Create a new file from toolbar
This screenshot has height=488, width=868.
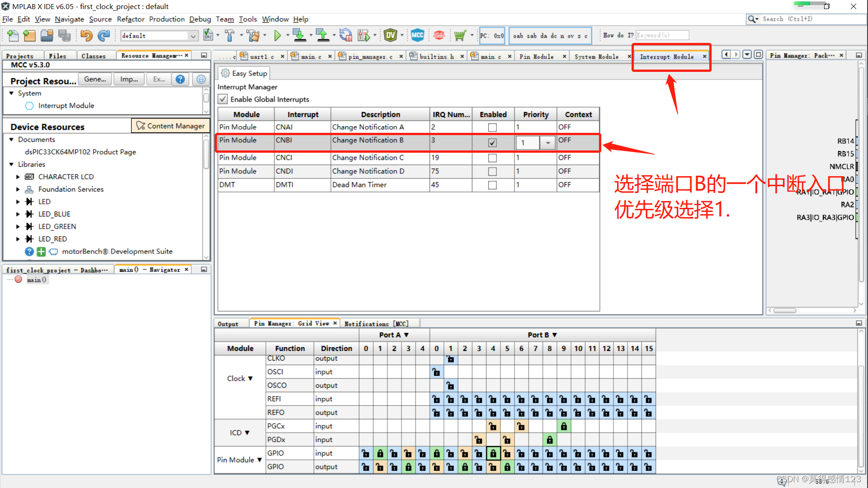click(x=13, y=35)
